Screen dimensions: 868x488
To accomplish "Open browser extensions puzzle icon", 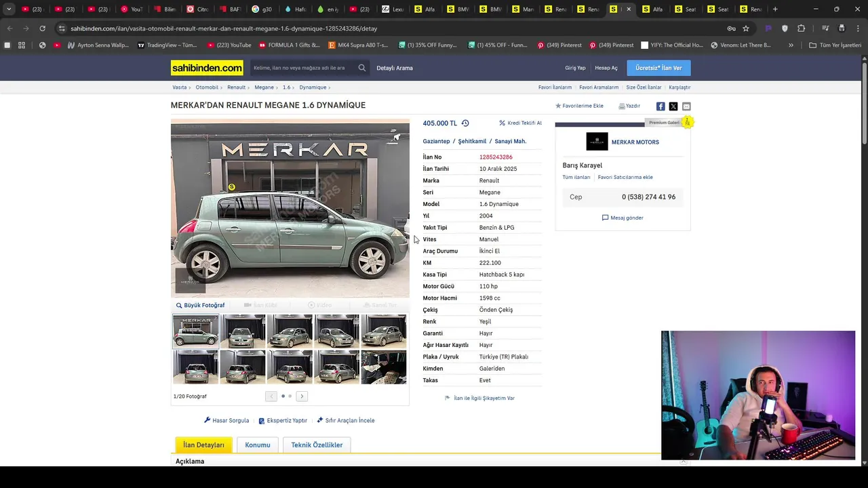I will click(x=802, y=28).
